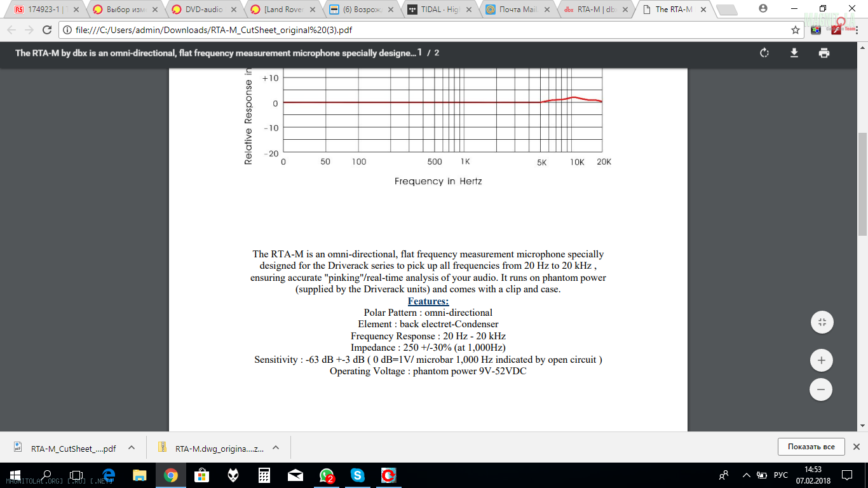
Task: Open the clock showing 14:53
Action: 813,475
